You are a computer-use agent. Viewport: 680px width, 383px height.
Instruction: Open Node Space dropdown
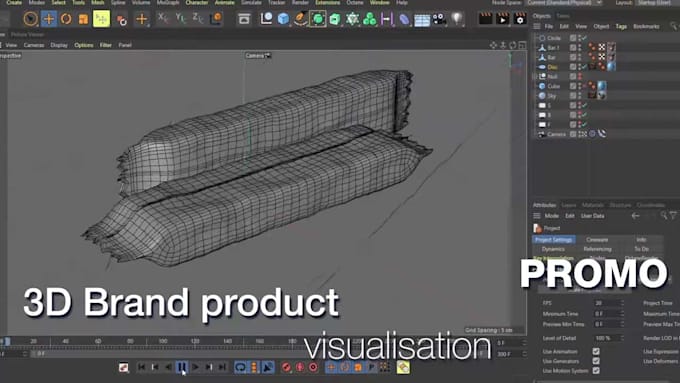point(564,3)
